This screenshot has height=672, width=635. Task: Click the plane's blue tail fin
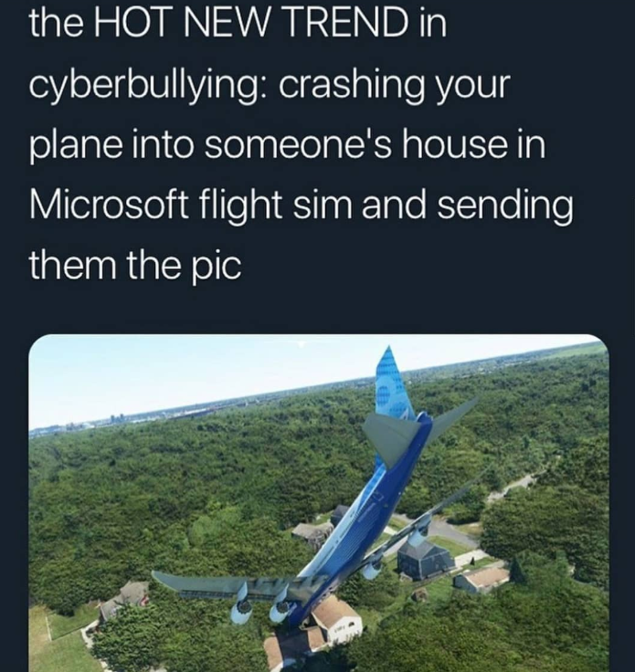(x=393, y=385)
